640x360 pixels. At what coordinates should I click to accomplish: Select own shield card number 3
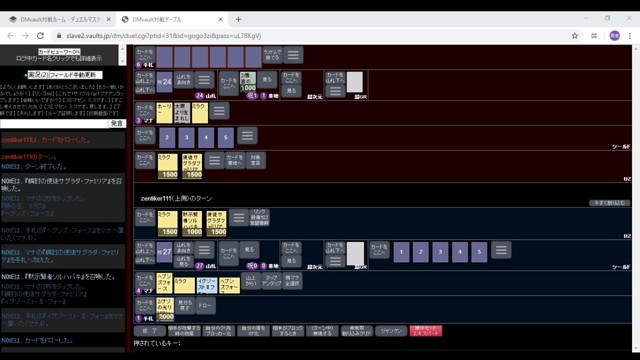440,252
